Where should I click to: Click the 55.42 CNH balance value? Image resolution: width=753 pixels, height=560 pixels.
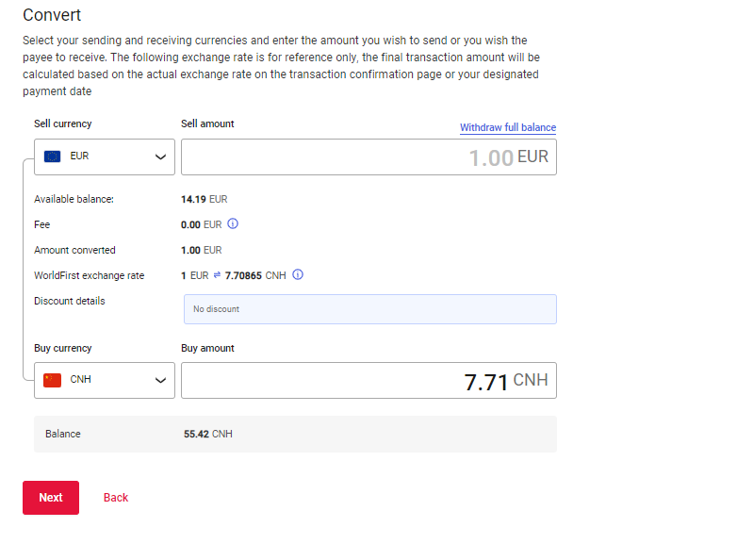point(207,434)
